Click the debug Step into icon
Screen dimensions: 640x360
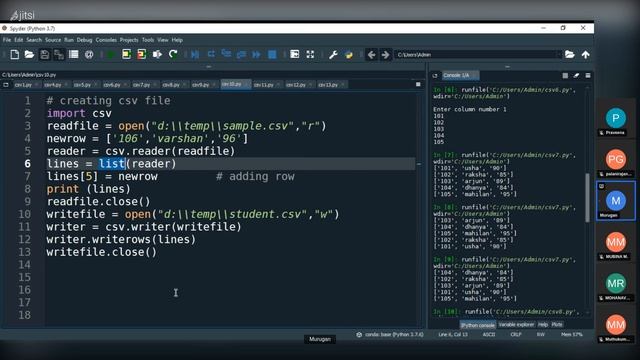(x=226, y=54)
